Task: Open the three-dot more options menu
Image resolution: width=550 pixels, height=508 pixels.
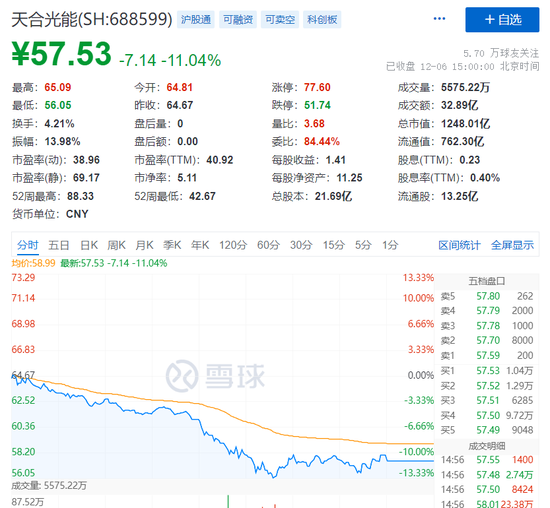Action: click(x=439, y=19)
